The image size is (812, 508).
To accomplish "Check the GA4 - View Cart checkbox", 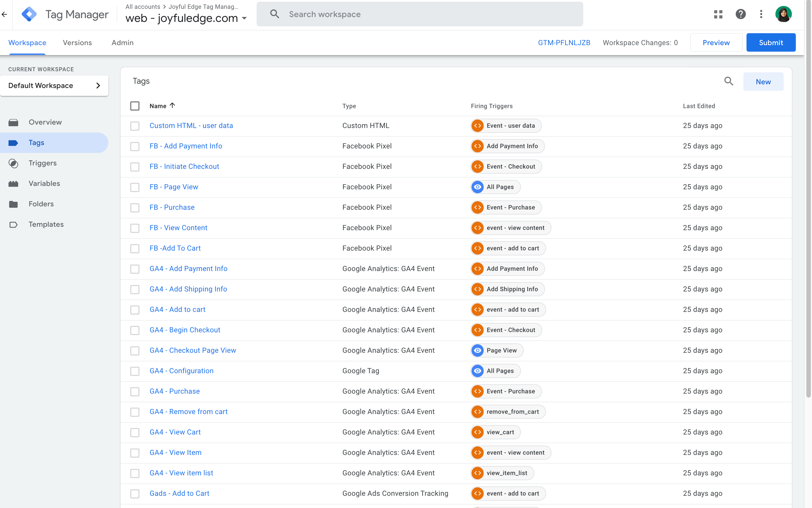I will point(135,433).
